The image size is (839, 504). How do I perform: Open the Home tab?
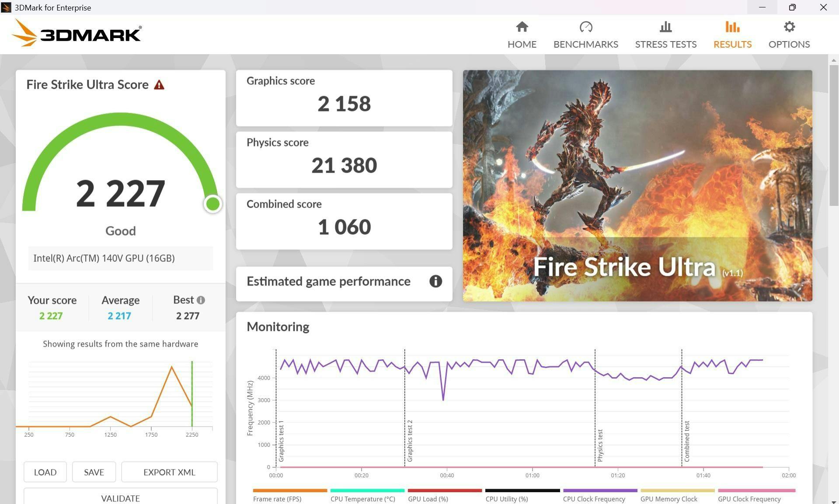point(522,35)
